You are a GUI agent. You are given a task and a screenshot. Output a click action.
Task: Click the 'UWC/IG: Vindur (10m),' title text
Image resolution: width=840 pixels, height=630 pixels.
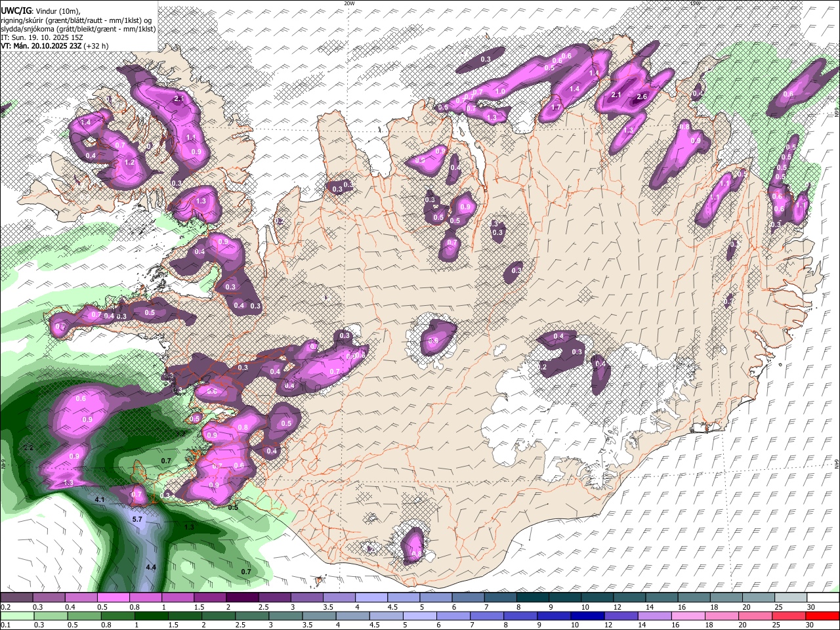[41, 12]
